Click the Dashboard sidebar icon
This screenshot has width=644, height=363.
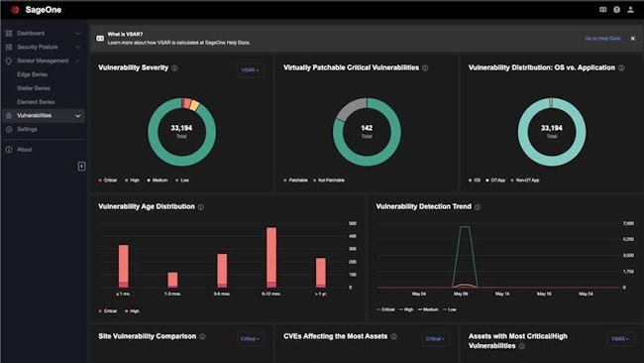click(x=9, y=33)
